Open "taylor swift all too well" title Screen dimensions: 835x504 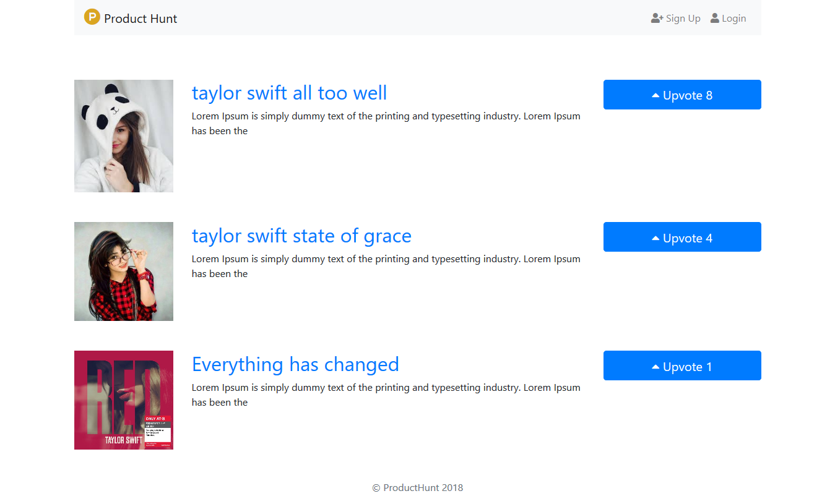(x=289, y=93)
